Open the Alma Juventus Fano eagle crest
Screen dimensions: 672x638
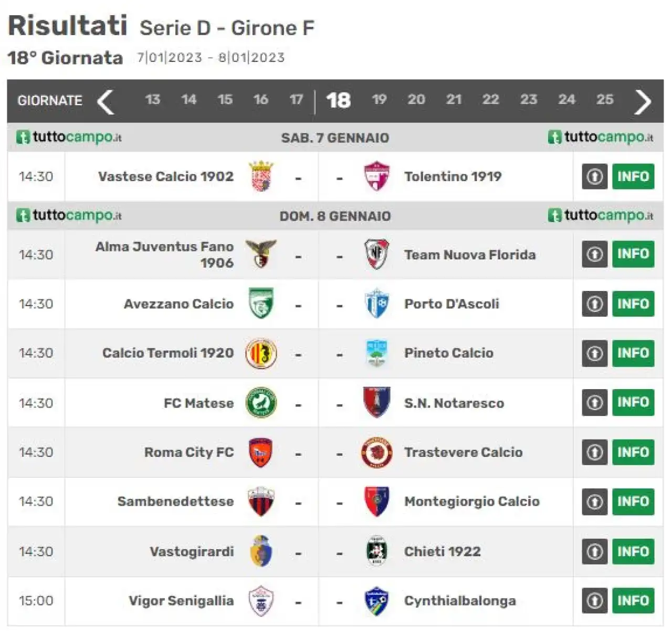(261, 254)
